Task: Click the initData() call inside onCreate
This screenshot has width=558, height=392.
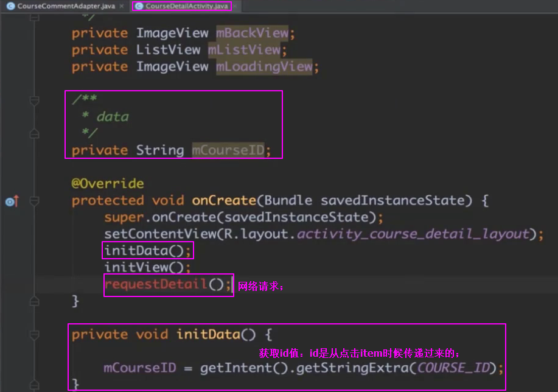Action: pos(148,251)
